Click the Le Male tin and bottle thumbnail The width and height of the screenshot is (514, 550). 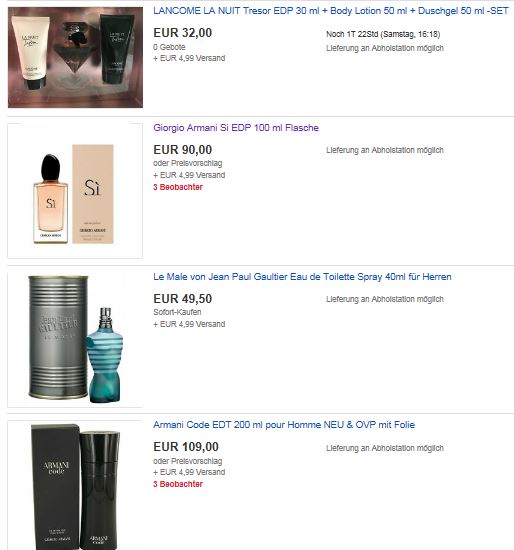pos(75,340)
